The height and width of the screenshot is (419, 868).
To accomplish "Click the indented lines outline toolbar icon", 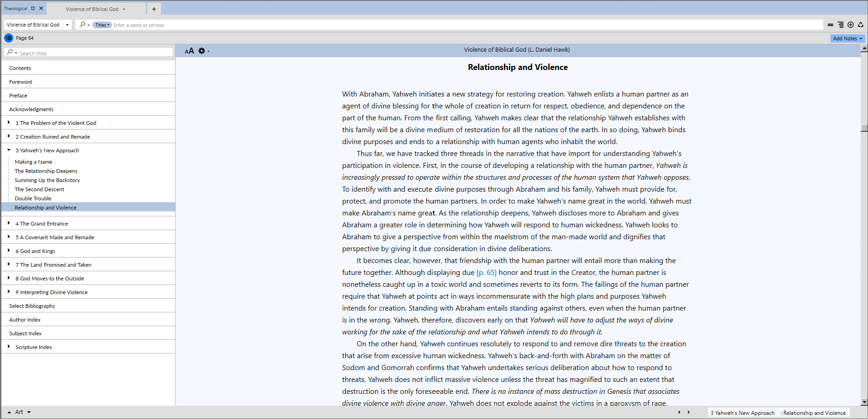I will 841,25.
